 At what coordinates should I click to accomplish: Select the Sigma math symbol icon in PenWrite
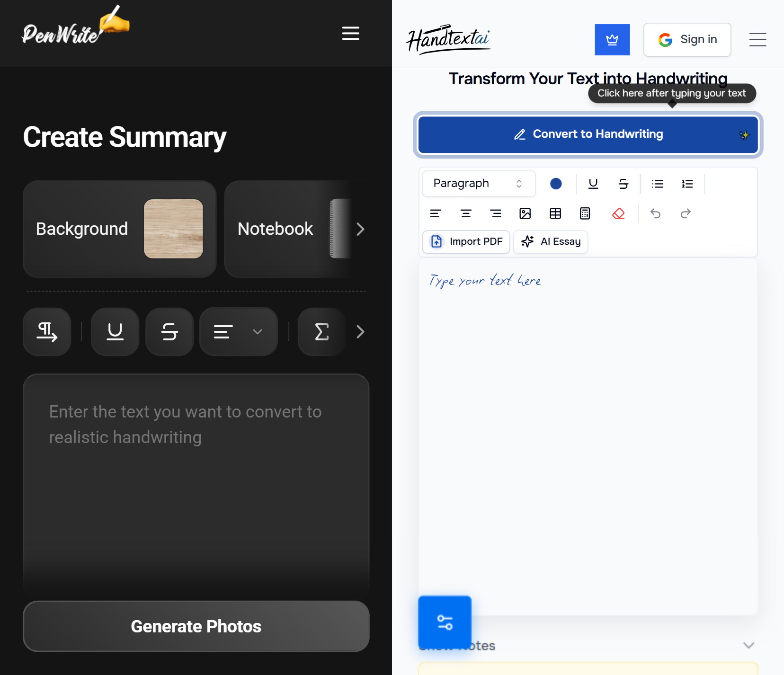[x=321, y=332]
